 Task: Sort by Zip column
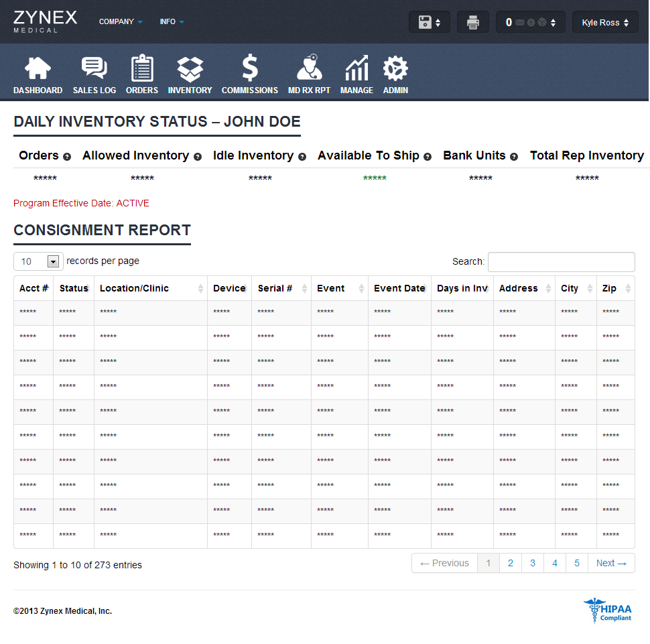click(x=616, y=288)
